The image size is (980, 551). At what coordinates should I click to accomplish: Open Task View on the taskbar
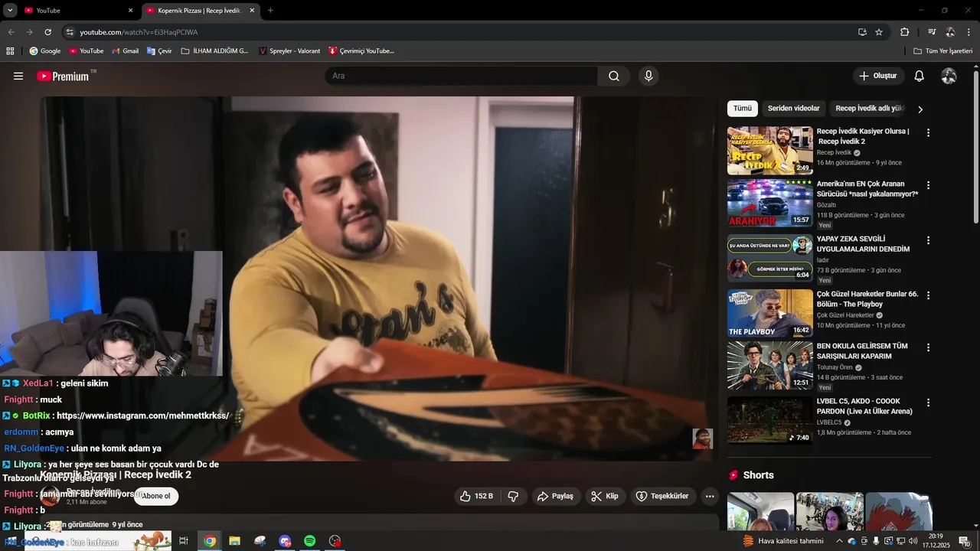click(x=184, y=541)
